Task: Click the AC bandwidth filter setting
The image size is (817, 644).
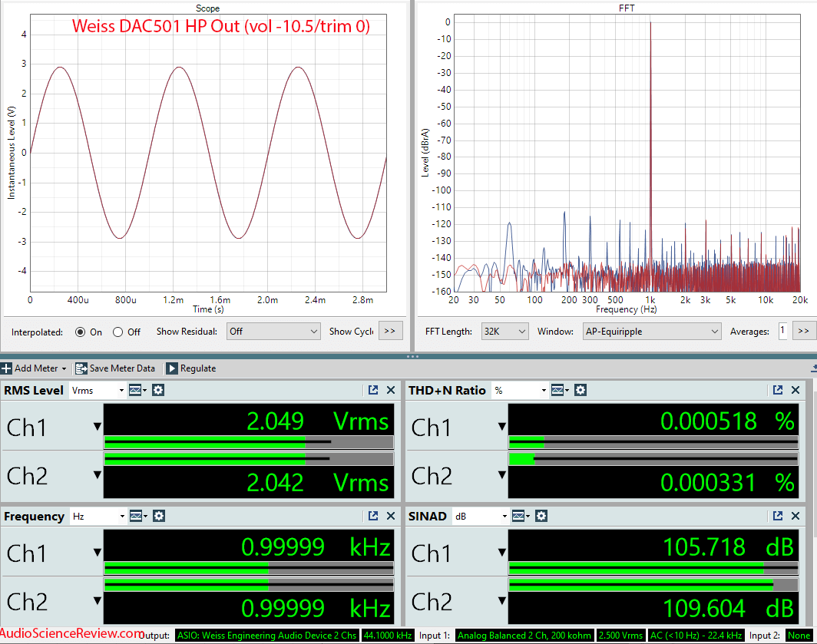Action: (x=696, y=635)
